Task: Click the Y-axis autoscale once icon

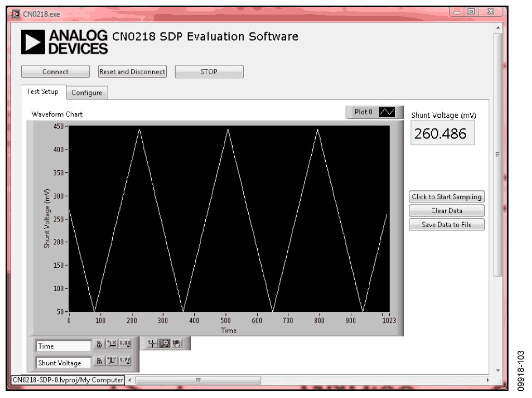Action: pyautogui.click(x=112, y=362)
